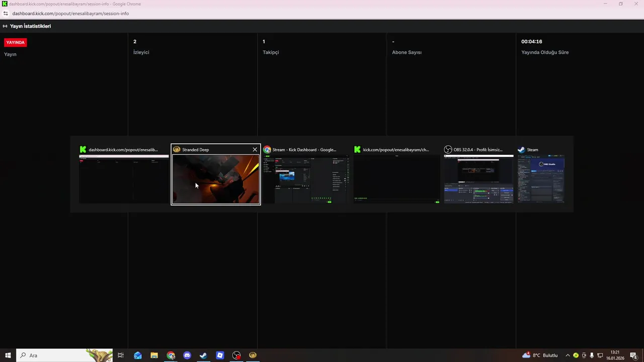Open the Windows Start menu
This screenshot has height=362, width=644.
(x=8, y=355)
